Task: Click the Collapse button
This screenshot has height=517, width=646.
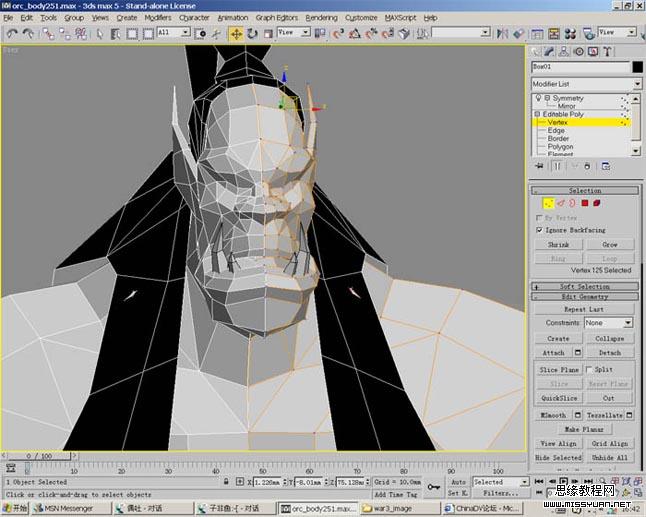Action: (x=610, y=339)
